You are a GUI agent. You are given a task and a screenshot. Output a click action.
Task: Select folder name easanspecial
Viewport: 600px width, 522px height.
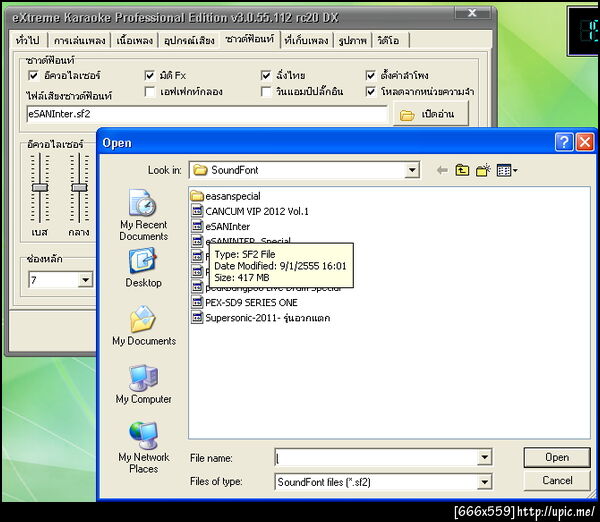pyautogui.click(x=233, y=196)
